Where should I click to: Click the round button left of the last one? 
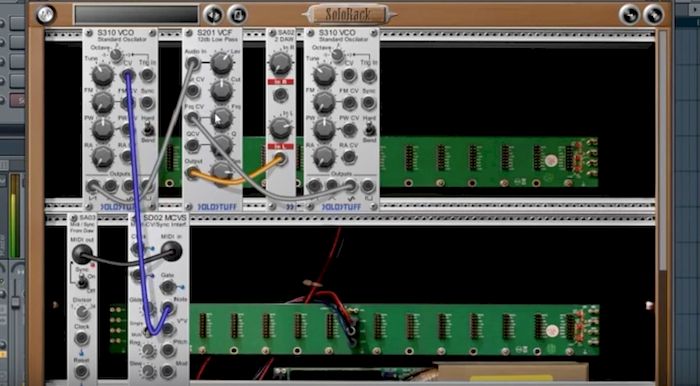tap(629, 15)
